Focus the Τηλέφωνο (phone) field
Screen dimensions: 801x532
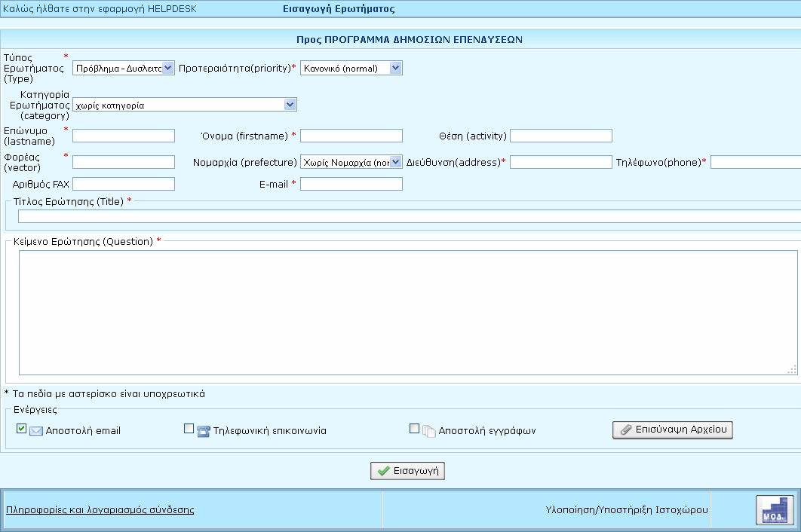tap(756, 162)
